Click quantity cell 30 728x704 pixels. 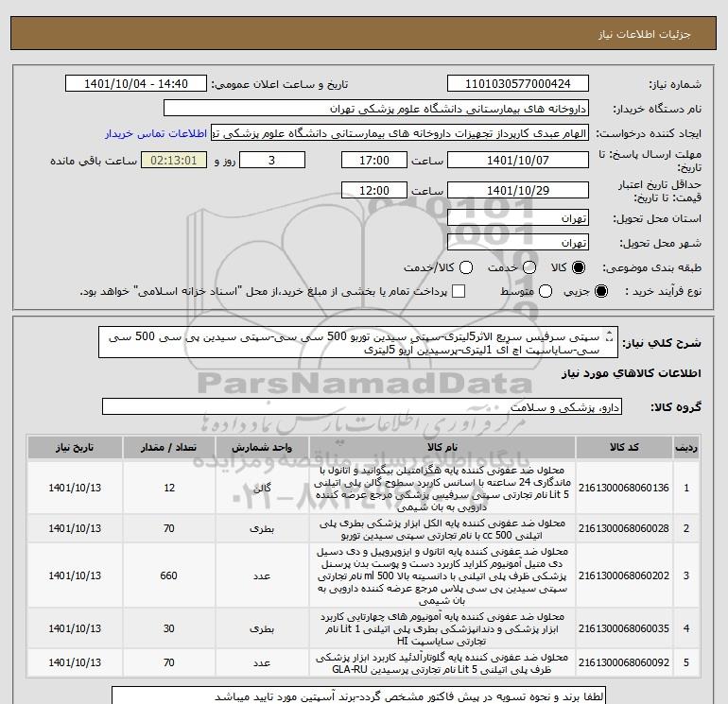[x=169, y=628]
